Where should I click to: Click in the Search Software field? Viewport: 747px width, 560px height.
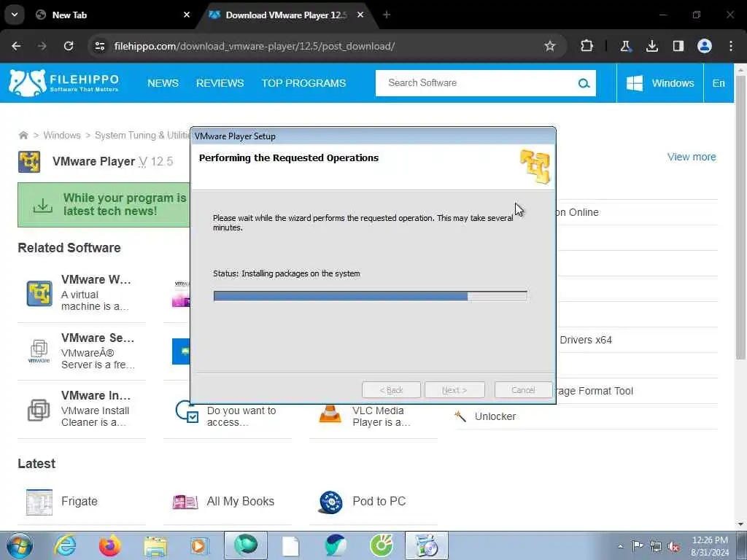coord(476,83)
